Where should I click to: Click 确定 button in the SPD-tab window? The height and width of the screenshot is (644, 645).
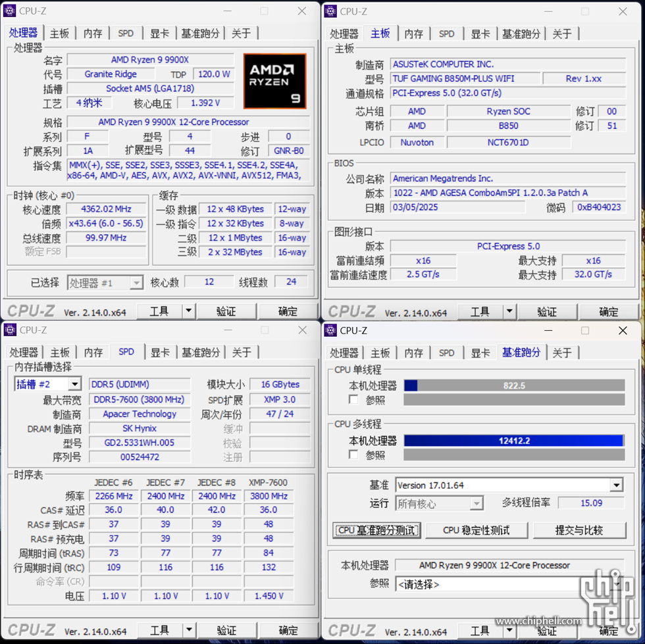(x=288, y=630)
